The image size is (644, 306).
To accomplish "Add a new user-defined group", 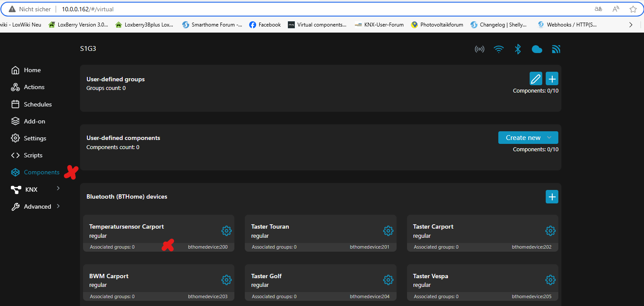I will tap(552, 79).
